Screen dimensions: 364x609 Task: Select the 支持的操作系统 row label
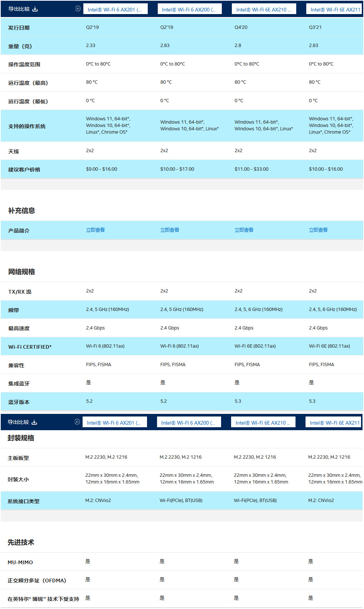(27, 126)
